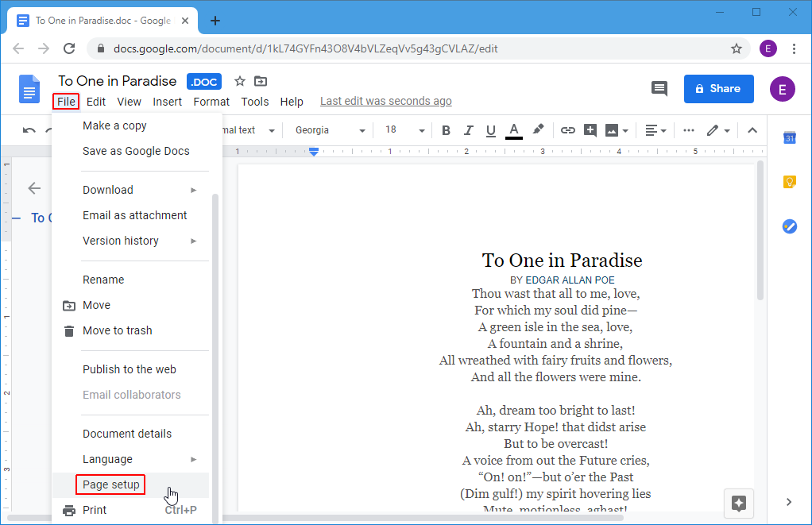Toggle underline formatting
The width and height of the screenshot is (812, 525).
point(490,129)
